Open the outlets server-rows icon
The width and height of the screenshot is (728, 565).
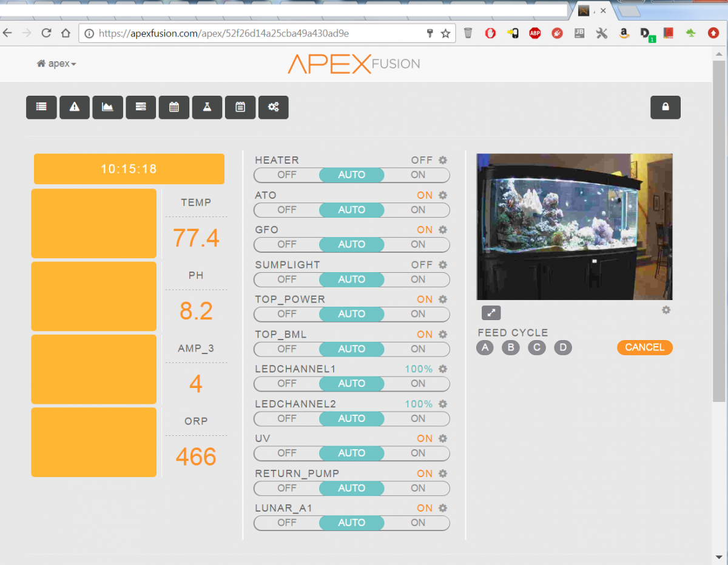(141, 107)
